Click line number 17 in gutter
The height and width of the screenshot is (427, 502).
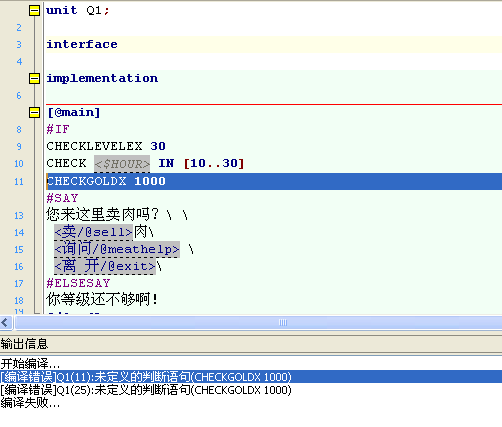(x=19, y=284)
